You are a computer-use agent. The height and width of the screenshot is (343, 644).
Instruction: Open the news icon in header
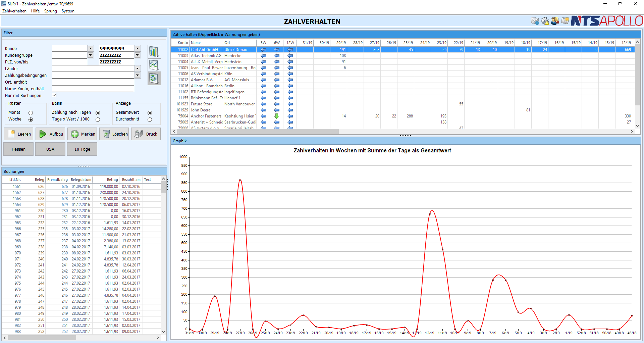565,21
